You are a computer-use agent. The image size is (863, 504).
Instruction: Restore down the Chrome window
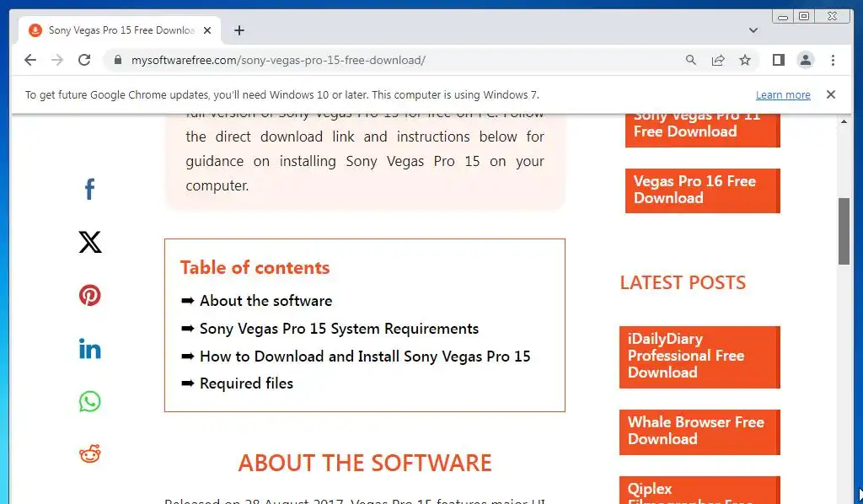tap(803, 17)
